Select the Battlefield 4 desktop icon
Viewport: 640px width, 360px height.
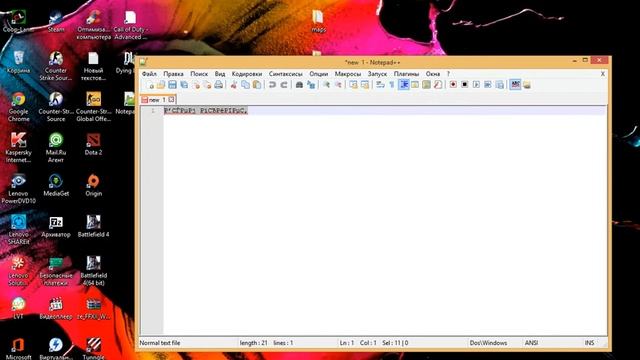(x=93, y=226)
